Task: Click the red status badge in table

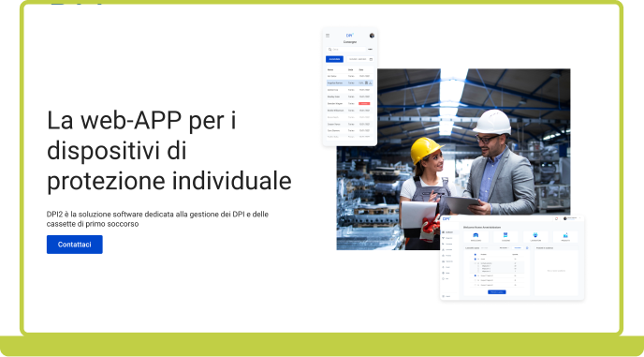Action: (364, 103)
